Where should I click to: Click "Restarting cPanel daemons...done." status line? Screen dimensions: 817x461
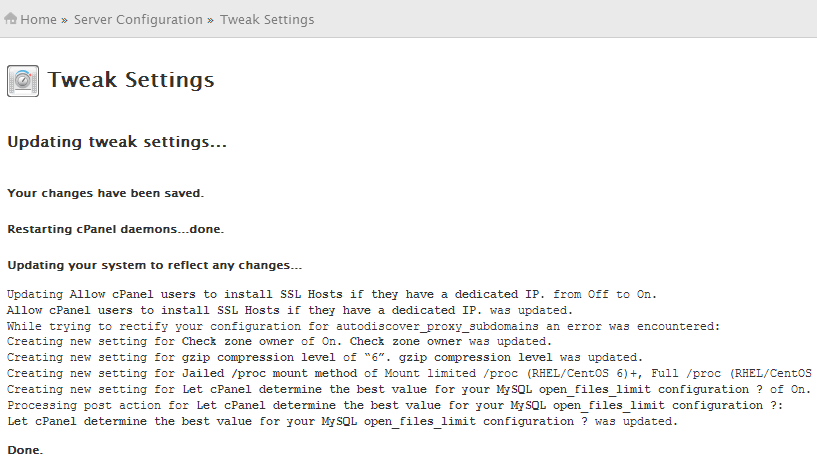click(x=115, y=229)
